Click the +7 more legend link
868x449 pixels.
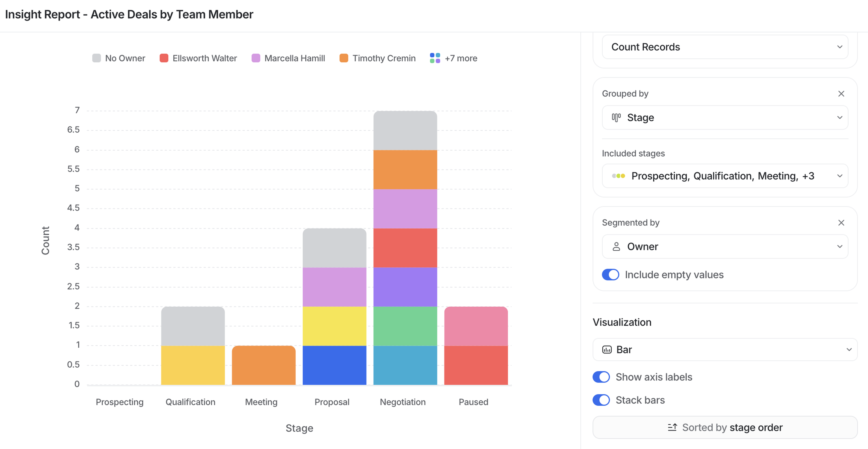click(461, 58)
